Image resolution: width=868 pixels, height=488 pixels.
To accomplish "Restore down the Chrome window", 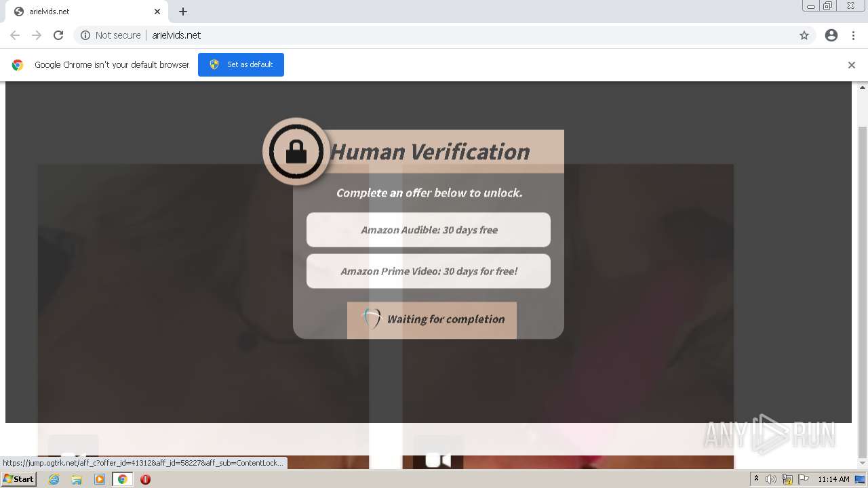I will (x=828, y=6).
